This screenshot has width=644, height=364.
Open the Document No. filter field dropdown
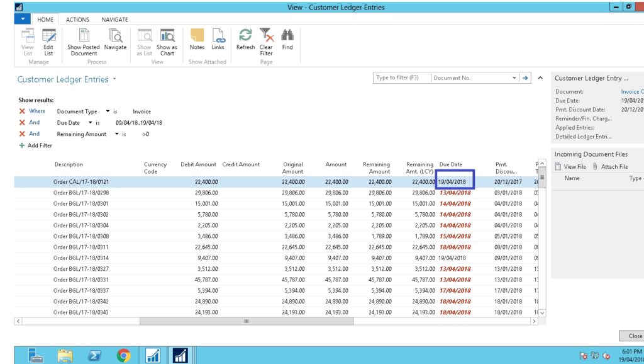coord(514,78)
